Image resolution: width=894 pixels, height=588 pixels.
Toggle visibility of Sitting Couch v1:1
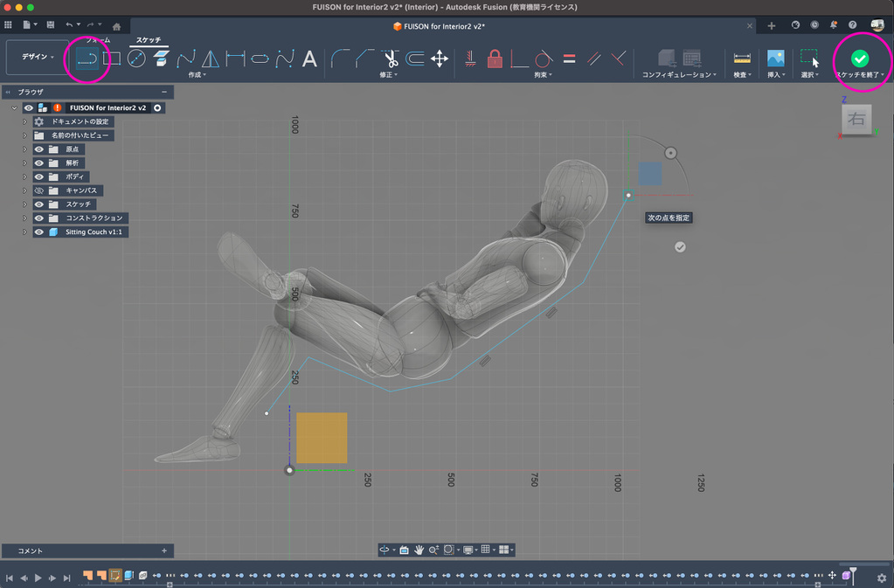(x=39, y=232)
